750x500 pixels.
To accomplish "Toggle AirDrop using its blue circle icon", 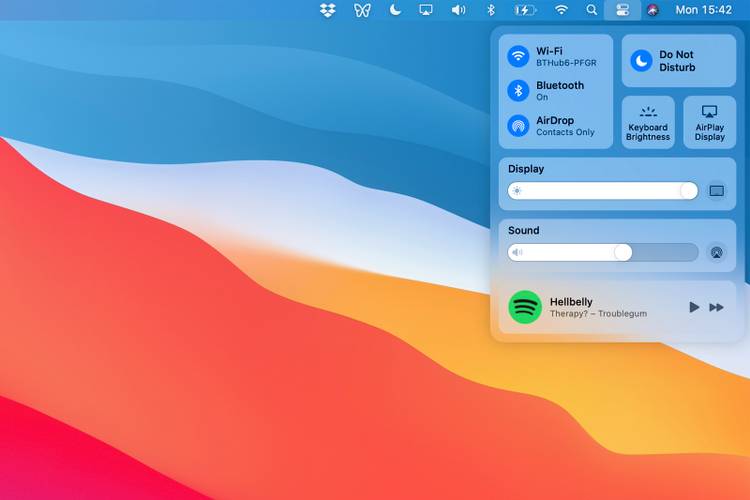I will (518, 126).
